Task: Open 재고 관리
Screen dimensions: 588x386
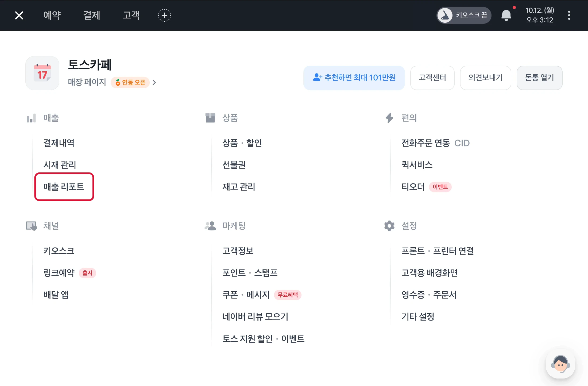Action: pyautogui.click(x=239, y=187)
